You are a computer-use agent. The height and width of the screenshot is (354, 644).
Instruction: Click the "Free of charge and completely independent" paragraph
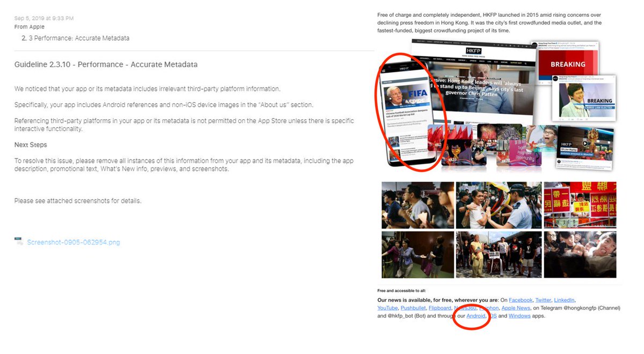tap(489, 23)
